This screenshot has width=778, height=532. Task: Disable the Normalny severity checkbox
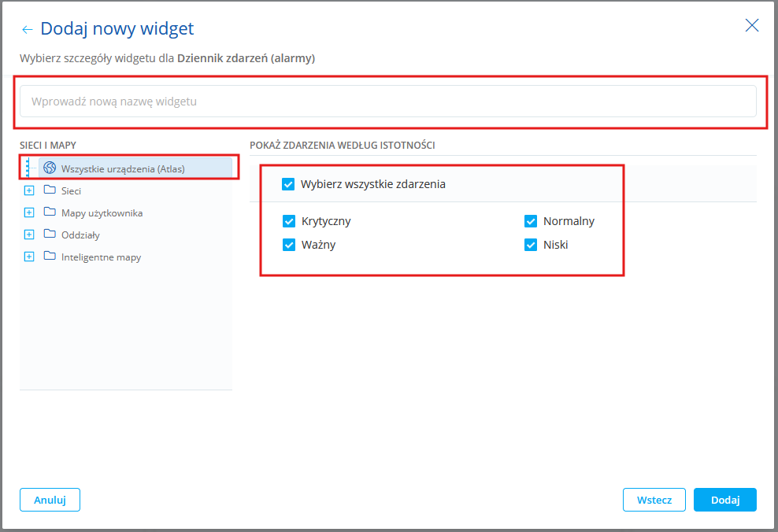click(x=531, y=221)
